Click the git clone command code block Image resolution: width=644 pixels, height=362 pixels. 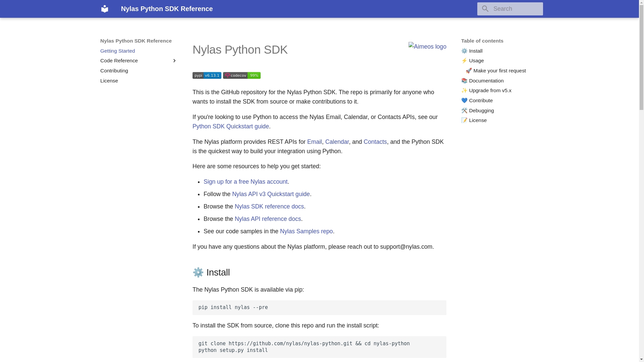(319, 347)
